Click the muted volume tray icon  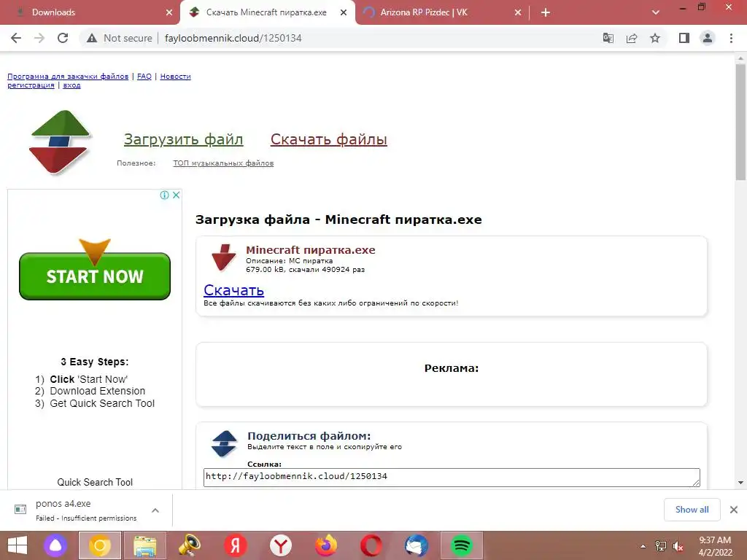coord(678,546)
